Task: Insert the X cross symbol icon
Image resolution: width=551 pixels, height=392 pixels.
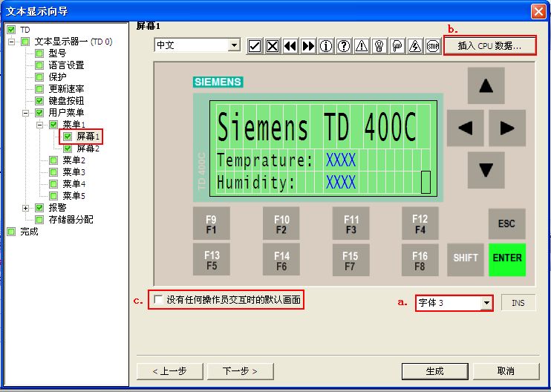Action: click(273, 46)
